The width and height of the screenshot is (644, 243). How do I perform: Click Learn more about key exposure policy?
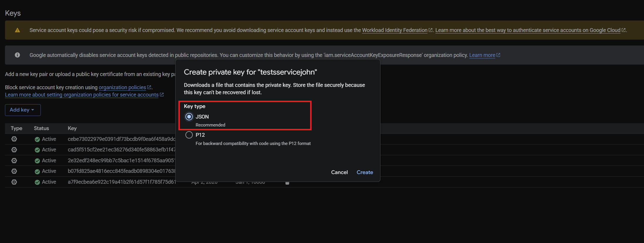[x=482, y=55]
